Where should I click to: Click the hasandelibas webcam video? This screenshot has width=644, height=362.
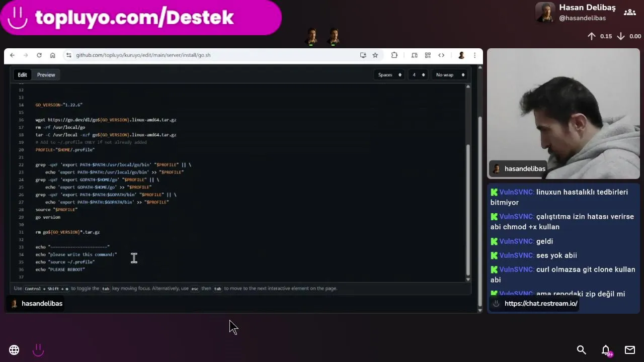563,114
